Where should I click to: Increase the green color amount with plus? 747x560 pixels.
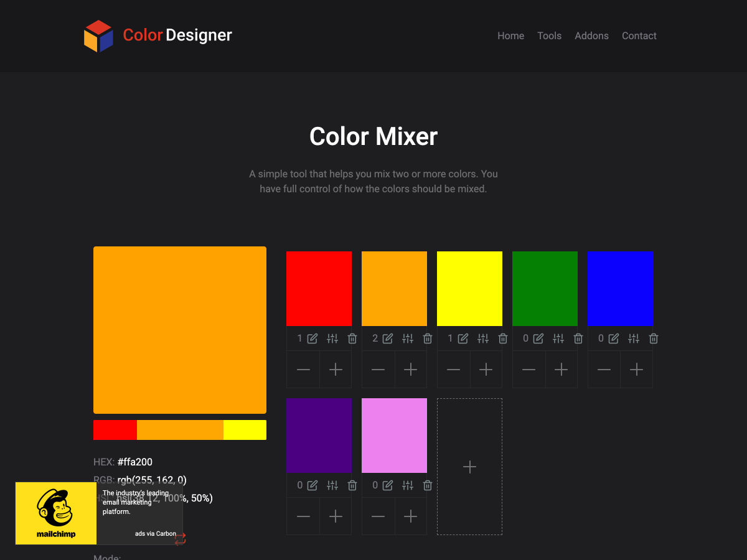pyautogui.click(x=561, y=370)
